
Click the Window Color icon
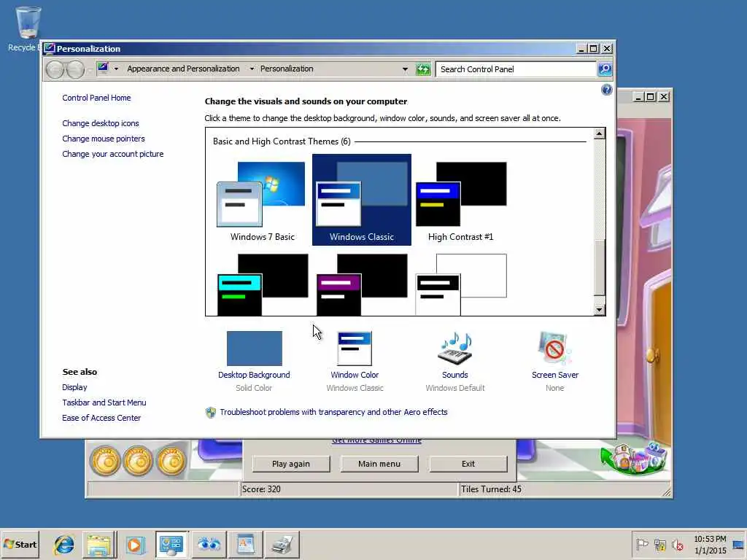tap(355, 348)
